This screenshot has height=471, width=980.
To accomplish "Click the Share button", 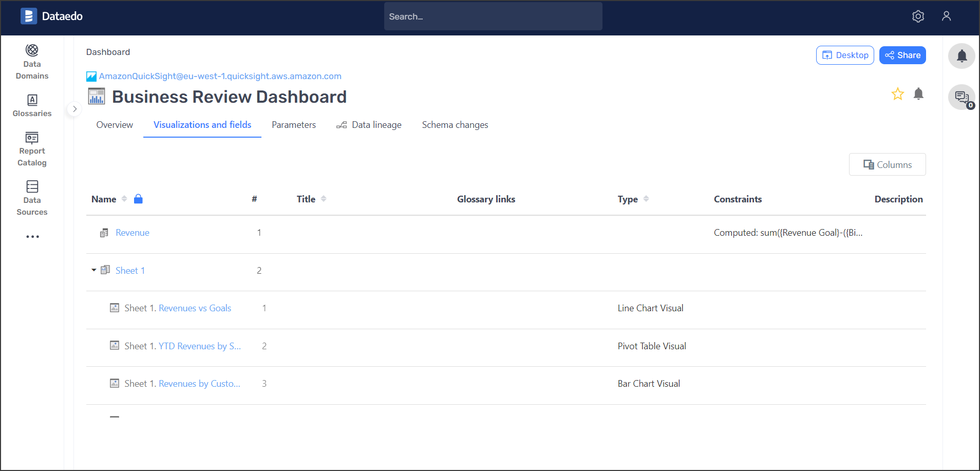I will pos(902,55).
